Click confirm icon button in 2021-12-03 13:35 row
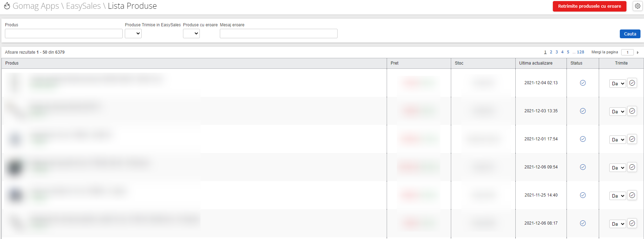The width and height of the screenshot is (644, 239). 632,111
